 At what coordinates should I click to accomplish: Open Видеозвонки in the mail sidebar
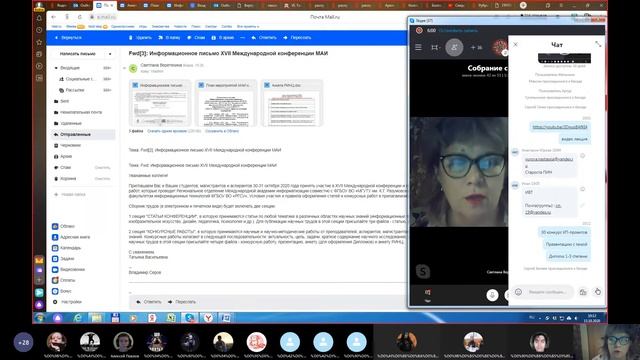69,269
